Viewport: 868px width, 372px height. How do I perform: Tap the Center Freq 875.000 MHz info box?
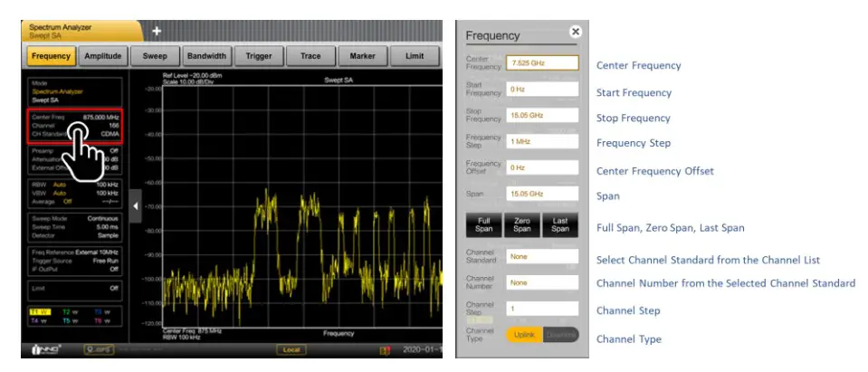(75, 126)
